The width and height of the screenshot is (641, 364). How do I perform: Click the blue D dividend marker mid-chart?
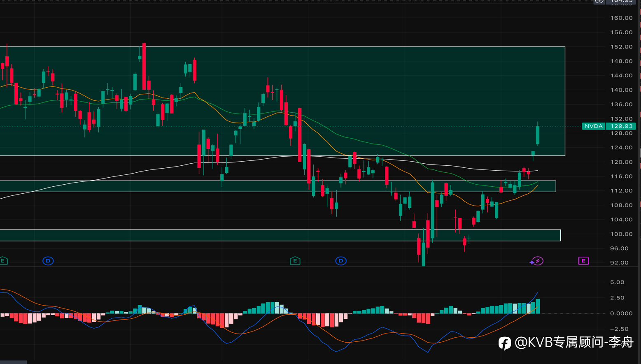341,261
